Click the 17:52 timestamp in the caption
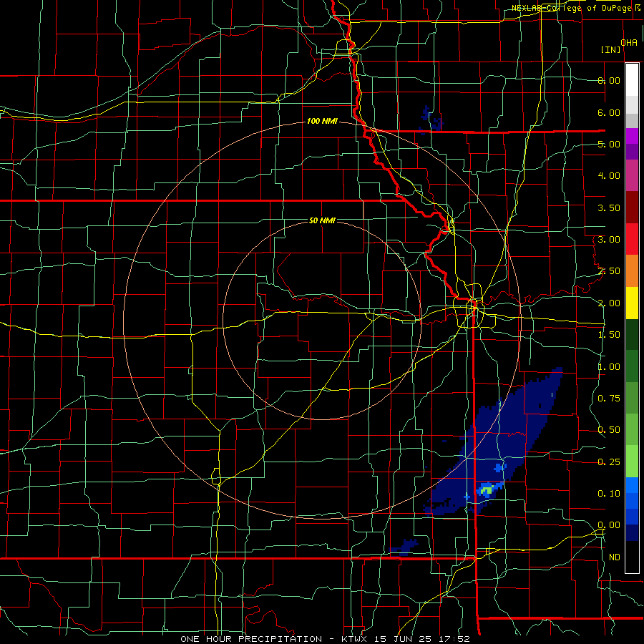Viewport: 644px width, 644px height. (454, 639)
